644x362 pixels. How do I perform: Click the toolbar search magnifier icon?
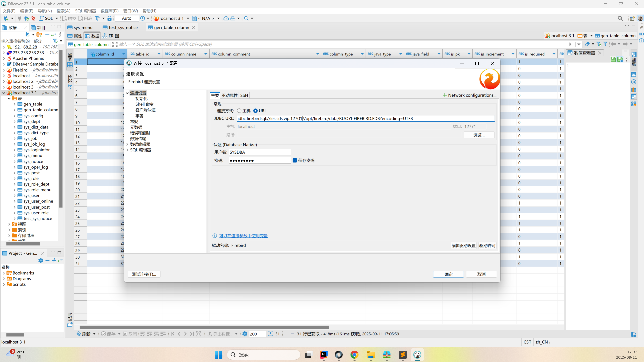(x=246, y=18)
